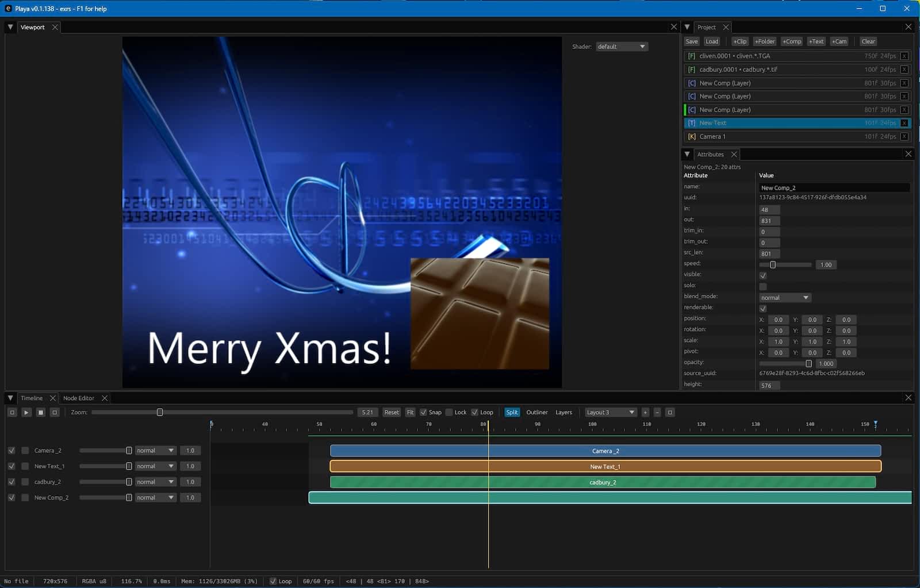Remove the New Text item with its X
This screenshot has width=920, height=588.
[x=904, y=123]
